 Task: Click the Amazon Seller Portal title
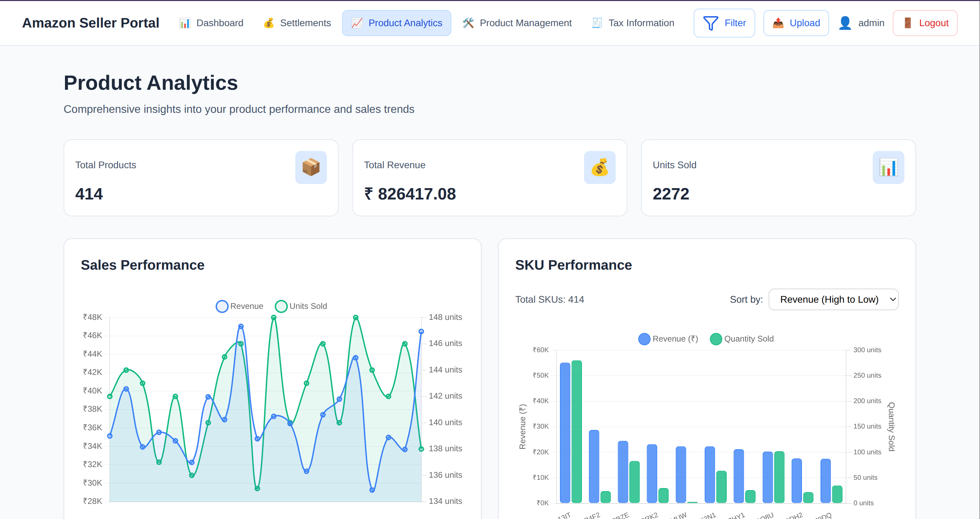click(x=90, y=23)
